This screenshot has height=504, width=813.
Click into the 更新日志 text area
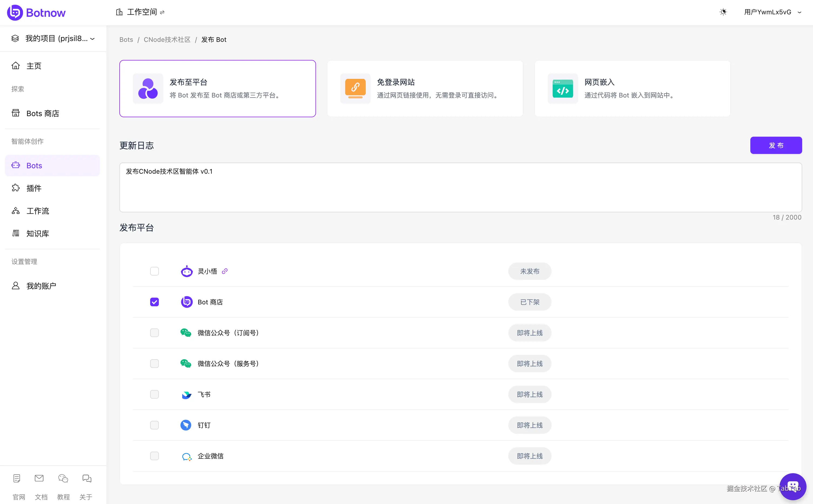tap(460, 187)
